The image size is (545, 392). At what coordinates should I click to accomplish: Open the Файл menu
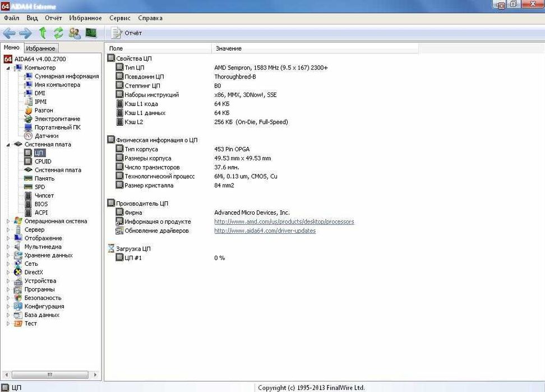(11, 18)
